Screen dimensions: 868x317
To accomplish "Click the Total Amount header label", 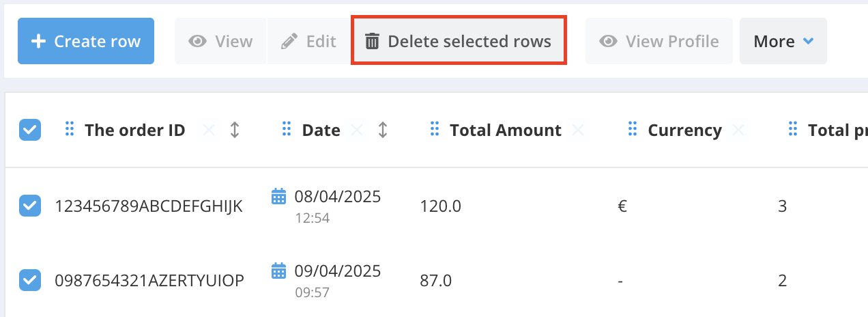I will click(506, 130).
